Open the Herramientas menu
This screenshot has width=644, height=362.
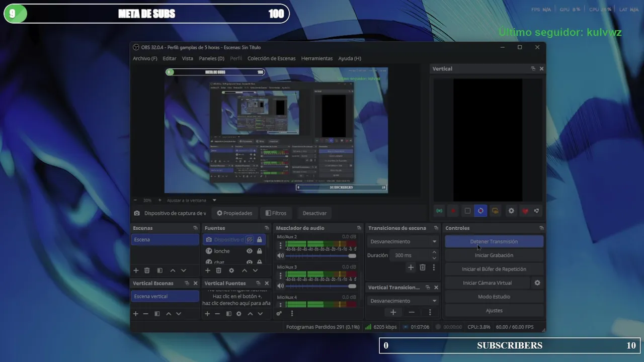(x=317, y=58)
